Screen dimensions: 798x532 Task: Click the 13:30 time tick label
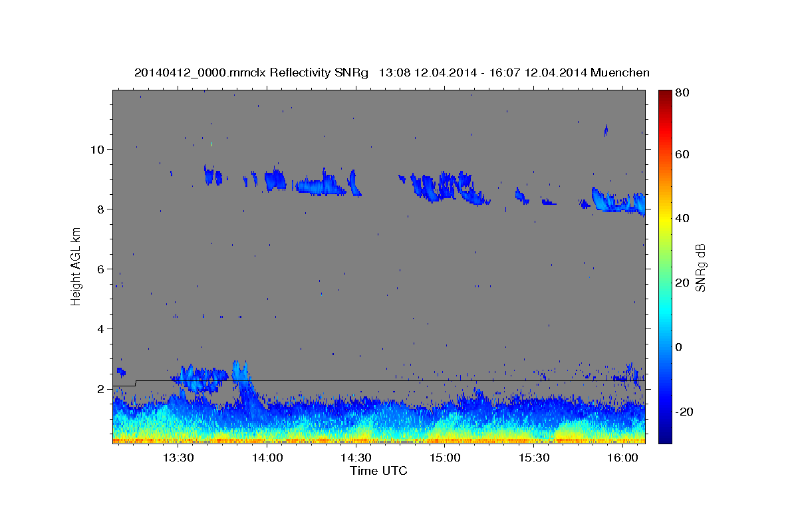(178, 458)
